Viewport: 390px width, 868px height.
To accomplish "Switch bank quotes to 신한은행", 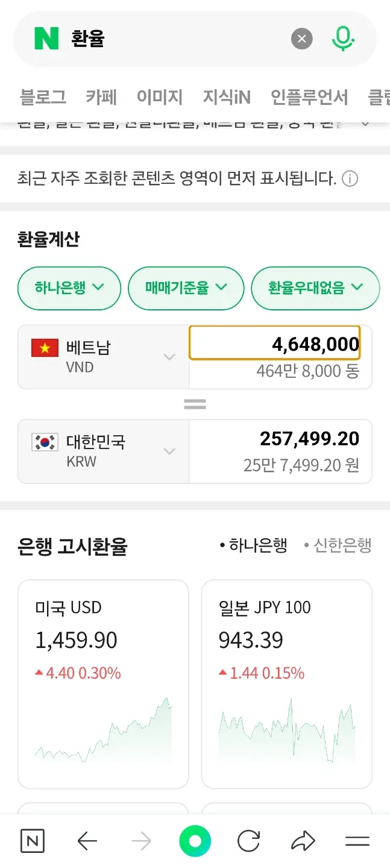I will click(x=338, y=546).
